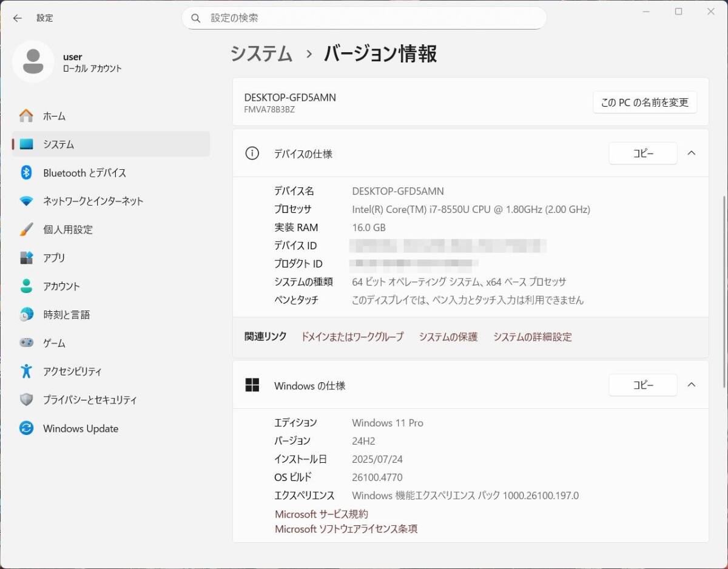Click the back arrow icon
Screen dimensions: 728x569
tap(17, 18)
